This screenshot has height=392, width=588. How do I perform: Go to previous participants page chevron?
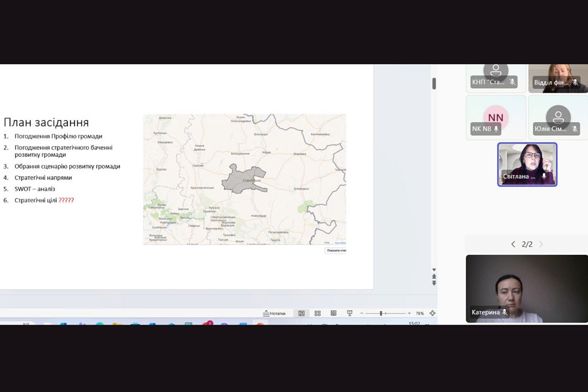point(514,244)
